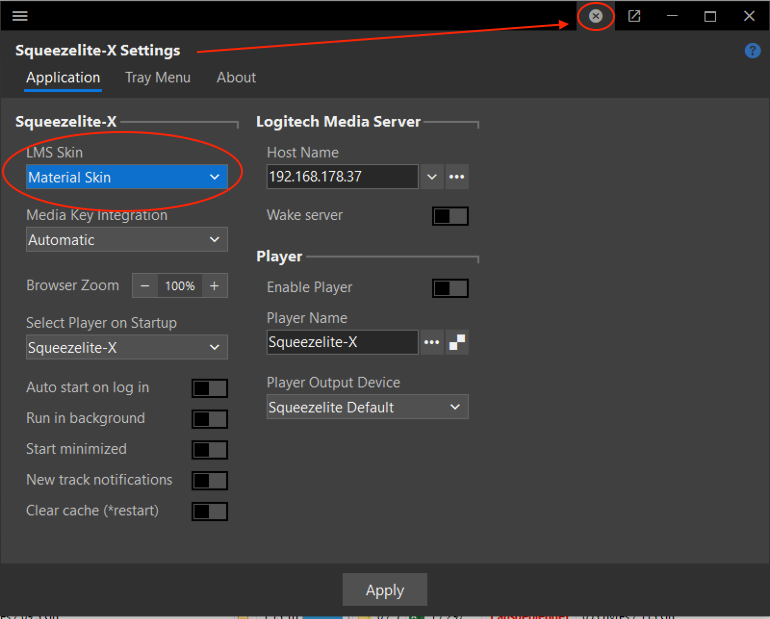The image size is (770, 619).
Task: Open the blue help question mark icon
Action: (753, 51)
